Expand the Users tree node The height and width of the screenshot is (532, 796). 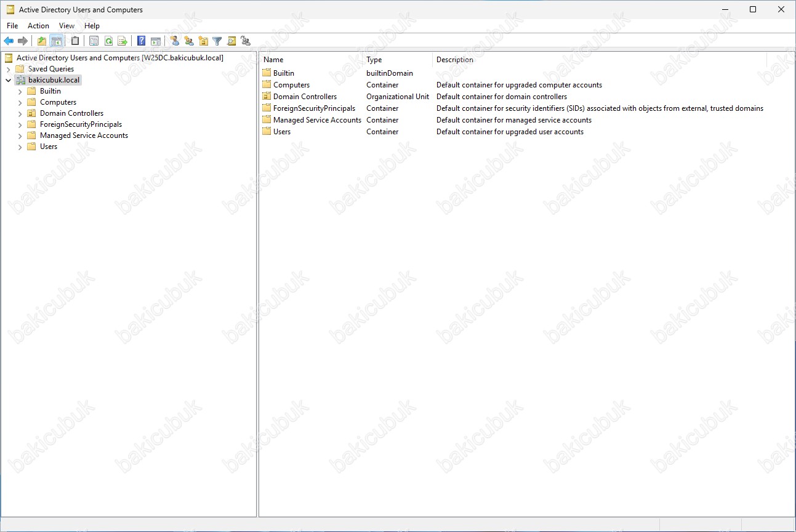click(x=20, y=147)
